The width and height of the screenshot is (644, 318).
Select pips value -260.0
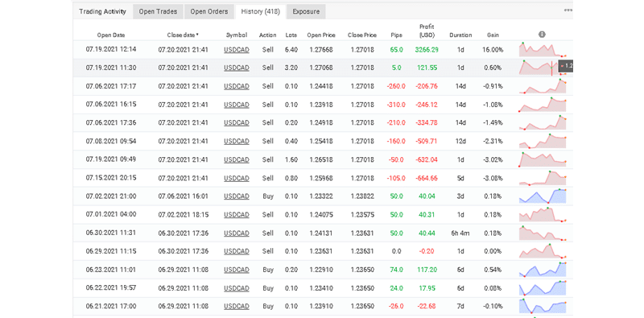point(396,86)
